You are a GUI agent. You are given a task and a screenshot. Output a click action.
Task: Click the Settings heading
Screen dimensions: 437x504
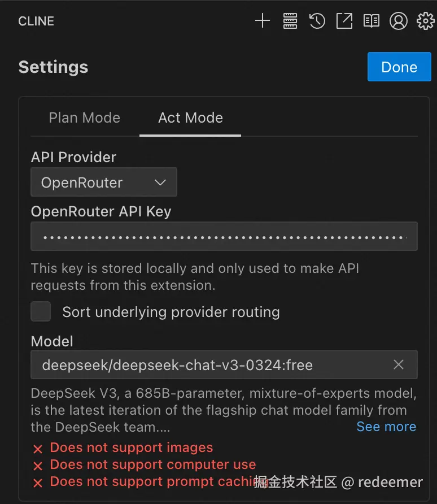(53, 67)
